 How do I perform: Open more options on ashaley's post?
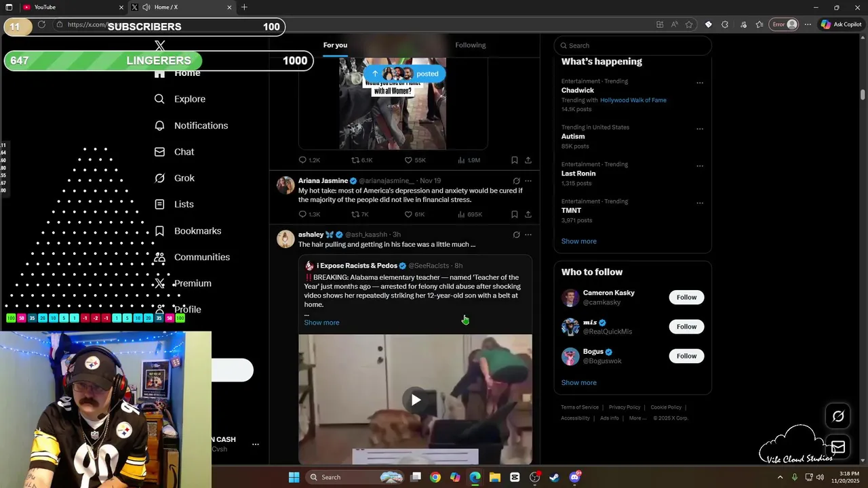(528, 235)
